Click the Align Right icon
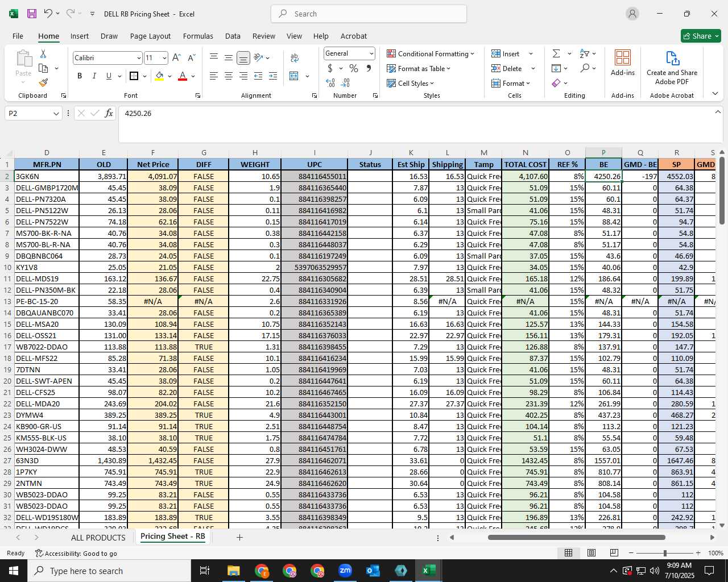728x582 pixels. point(243,76)
